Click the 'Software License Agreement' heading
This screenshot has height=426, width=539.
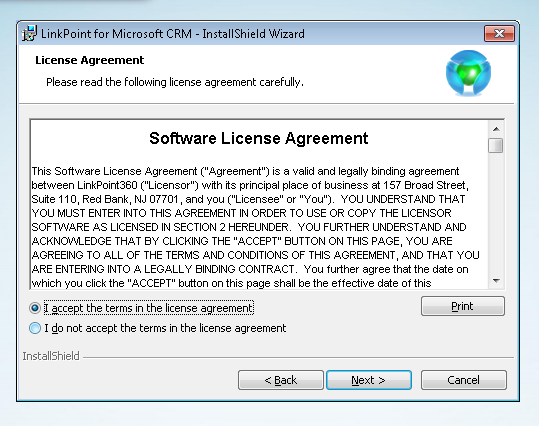pos(258,139)
